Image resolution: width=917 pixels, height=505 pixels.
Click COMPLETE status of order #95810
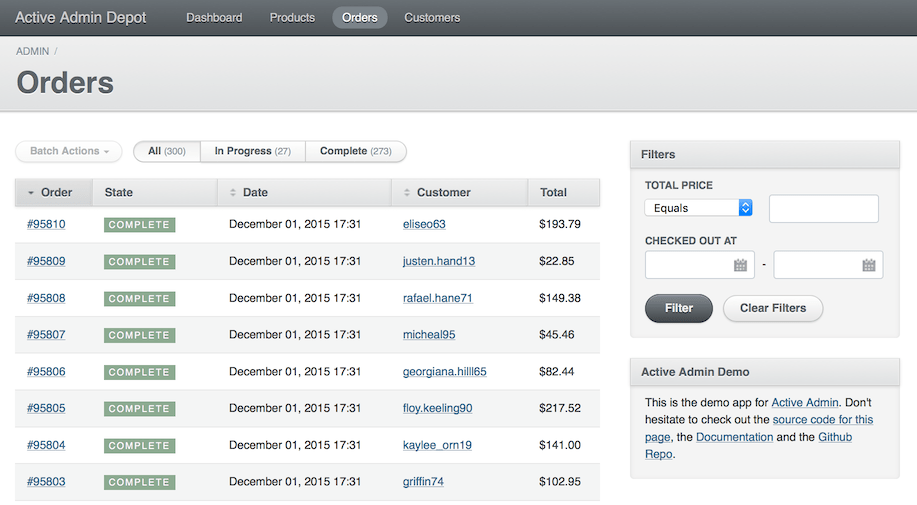point(139,225)
